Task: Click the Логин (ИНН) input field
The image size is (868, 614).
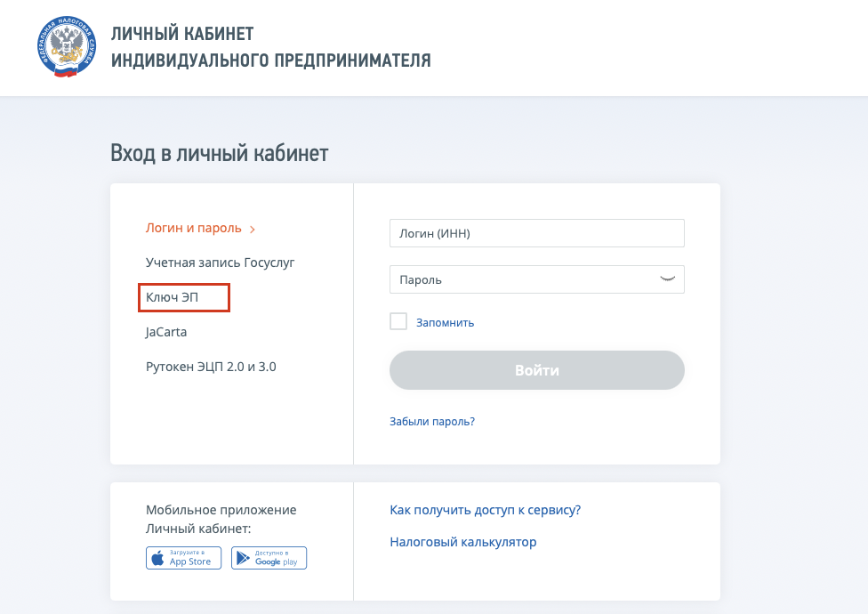Action: [x=537, y=233]
